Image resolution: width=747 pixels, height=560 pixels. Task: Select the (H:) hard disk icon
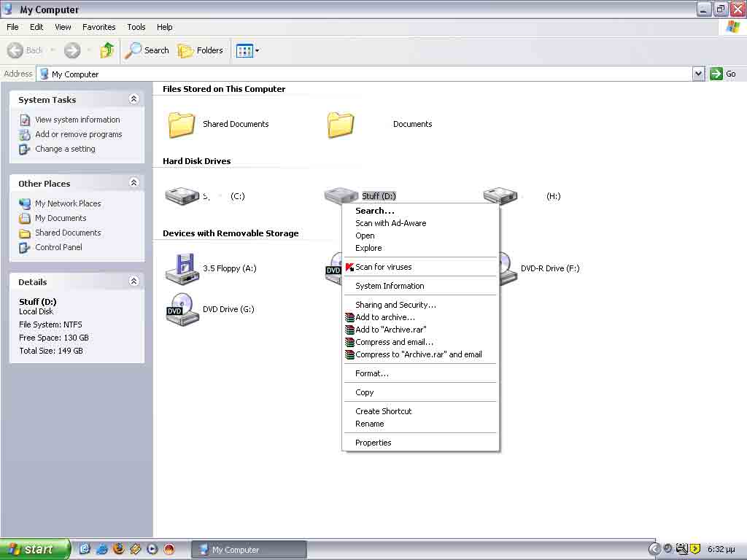(500, 196)
